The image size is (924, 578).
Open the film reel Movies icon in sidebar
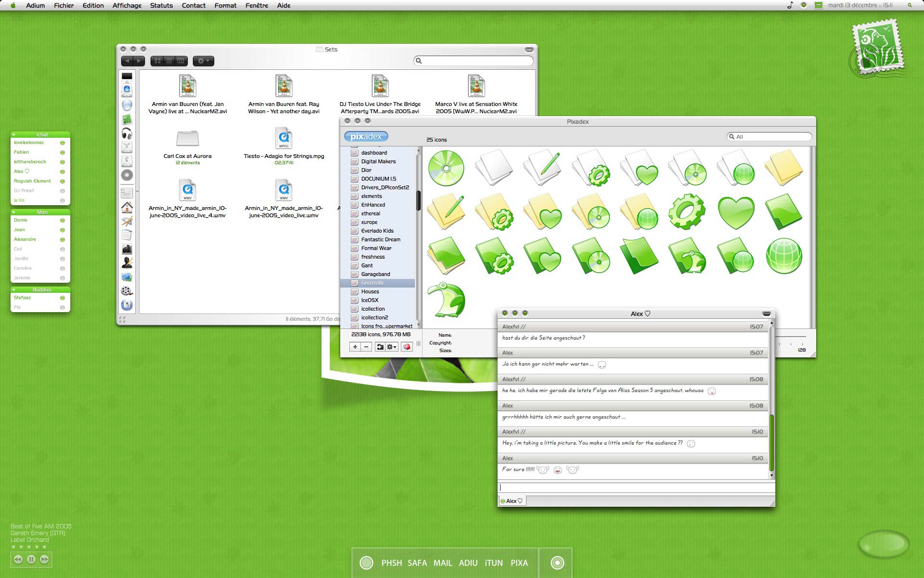pyautogui.click(x=127, y=291)
